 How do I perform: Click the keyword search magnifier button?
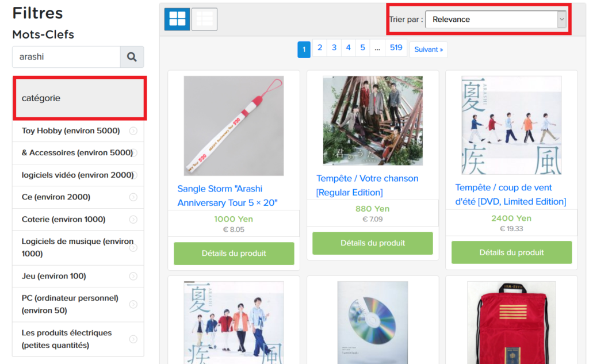(132, 57)
